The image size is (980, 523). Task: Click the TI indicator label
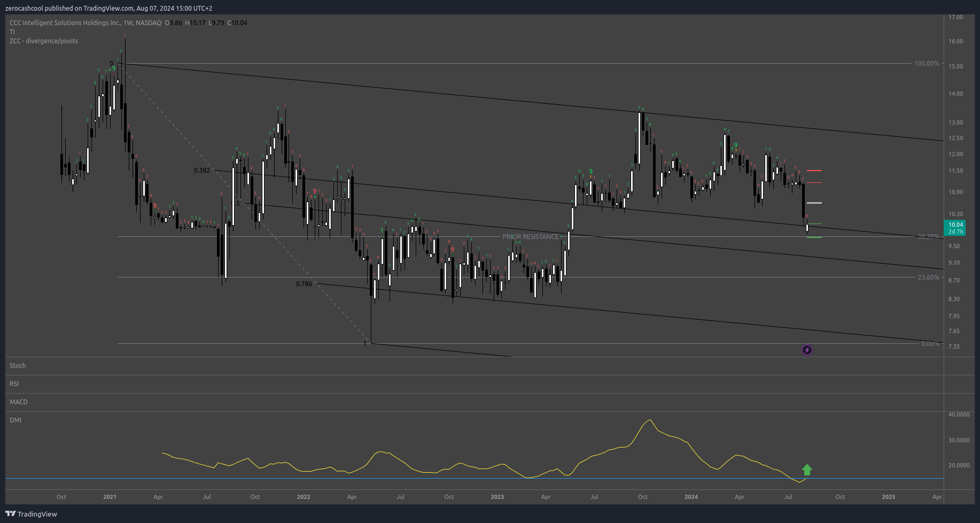click(x=12, y=32)
